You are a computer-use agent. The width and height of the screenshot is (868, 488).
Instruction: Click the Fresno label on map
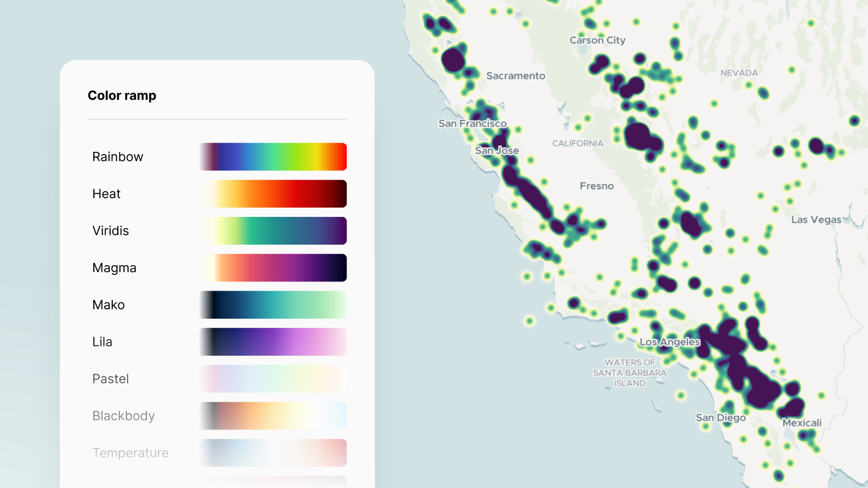click(597, 186)
